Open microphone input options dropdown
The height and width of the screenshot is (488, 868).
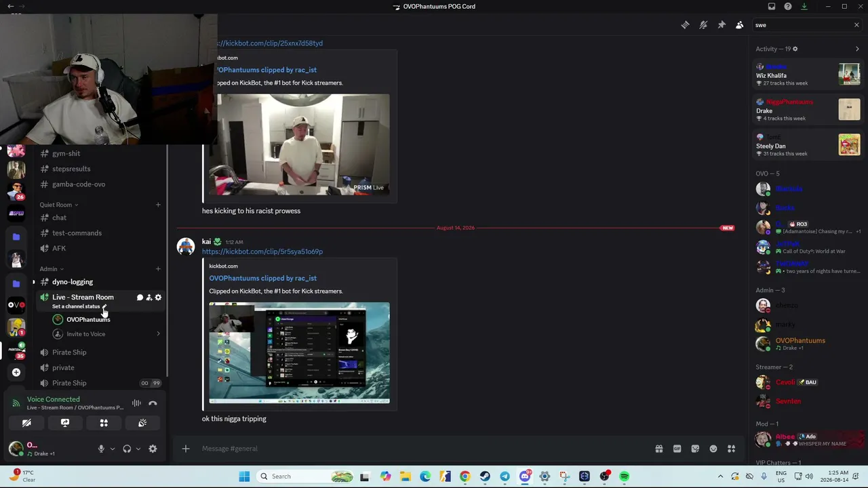click(113, 449)
